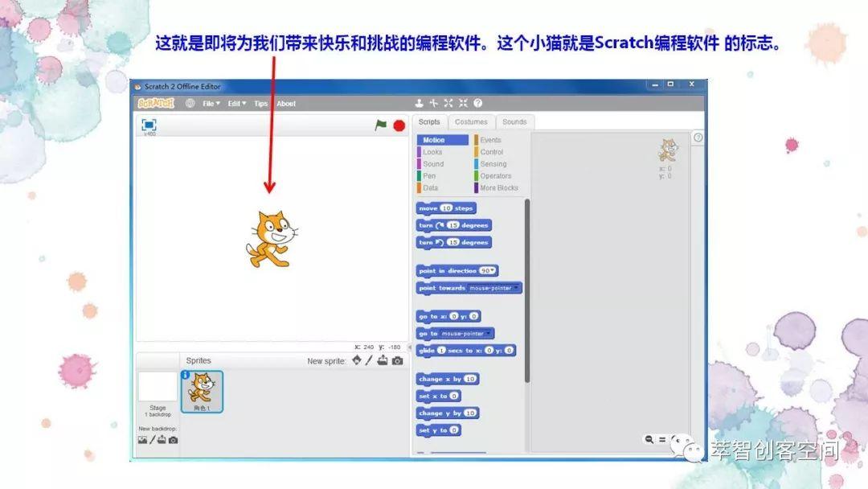This screenshot has height=489, width=868.
Task: Click the cat sprite on stage
Action: [x=271, y=240]
